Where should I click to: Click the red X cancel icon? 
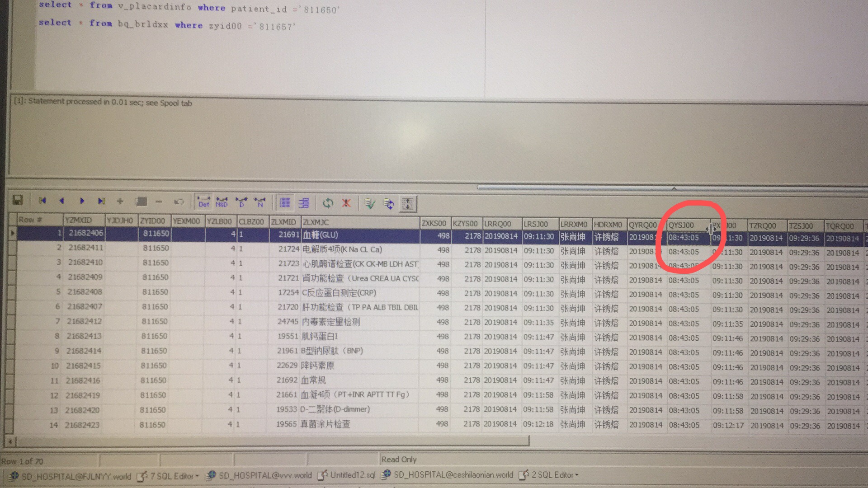pyautogui.click(x=346, y=203)
